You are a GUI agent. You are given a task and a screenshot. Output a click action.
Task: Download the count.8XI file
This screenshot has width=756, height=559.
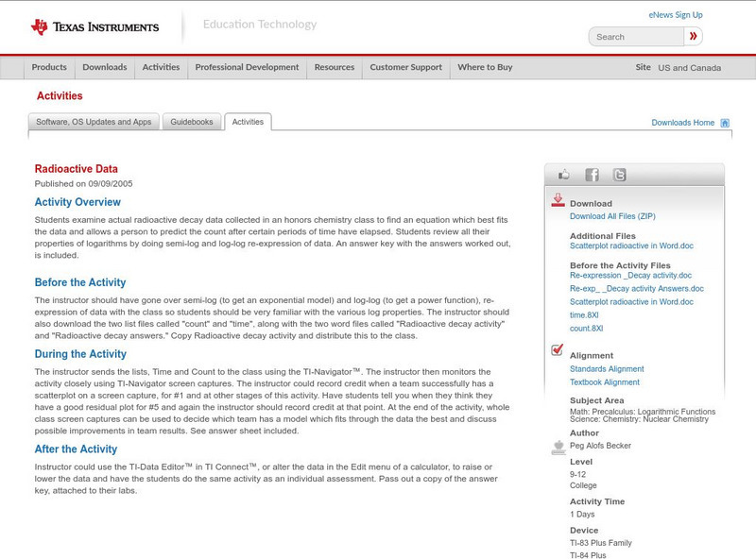(586, 329)
